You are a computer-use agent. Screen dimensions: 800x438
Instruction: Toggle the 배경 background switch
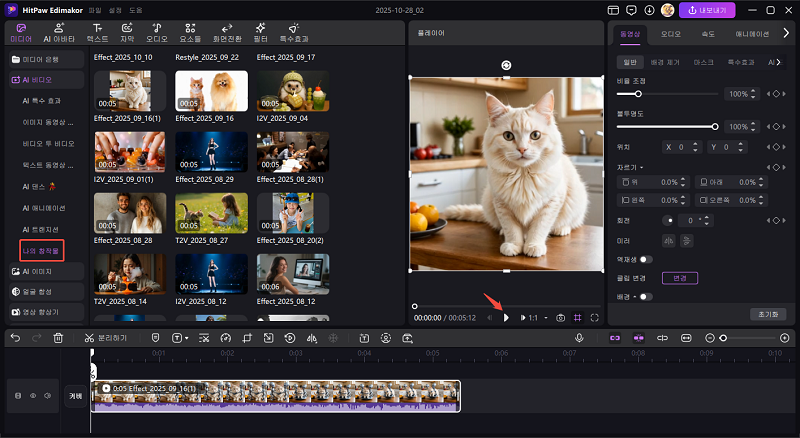point(646,296)
